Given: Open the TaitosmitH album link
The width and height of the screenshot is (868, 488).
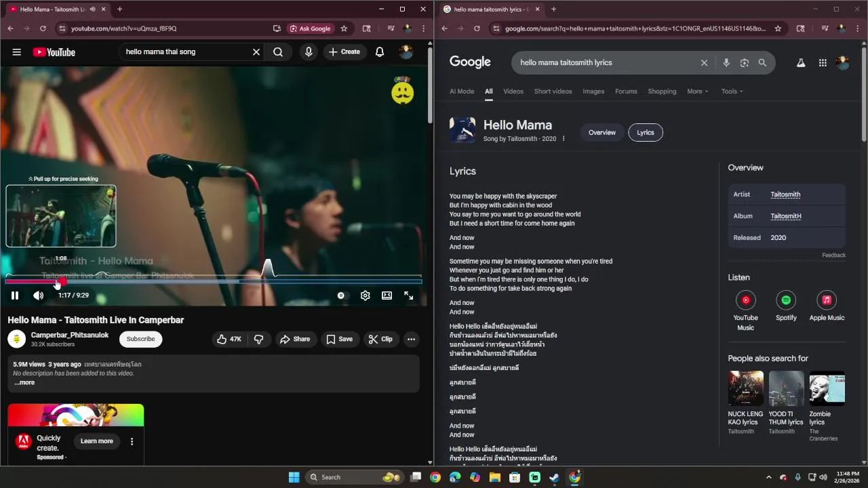Looking at the screenshot, I should 786,216.
